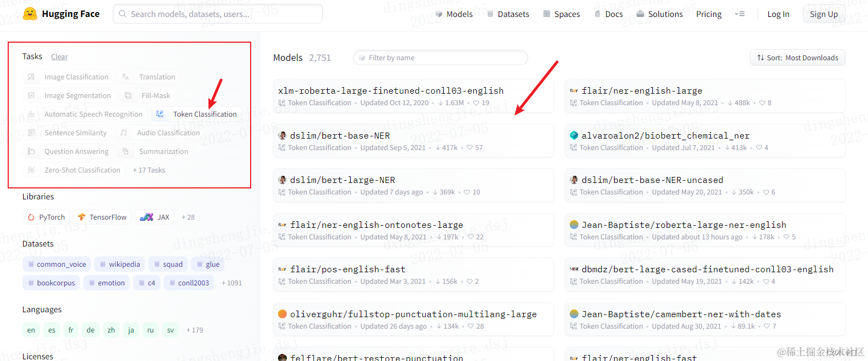Toggle the conll2003 dataset filter
Screen dimensions: 868x361
coord(189,283)
